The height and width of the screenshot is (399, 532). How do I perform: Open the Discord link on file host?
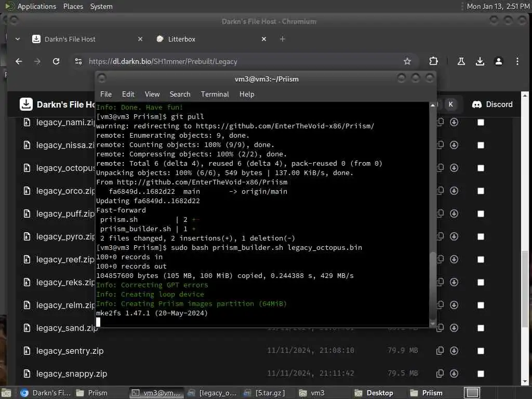[493, 104]
